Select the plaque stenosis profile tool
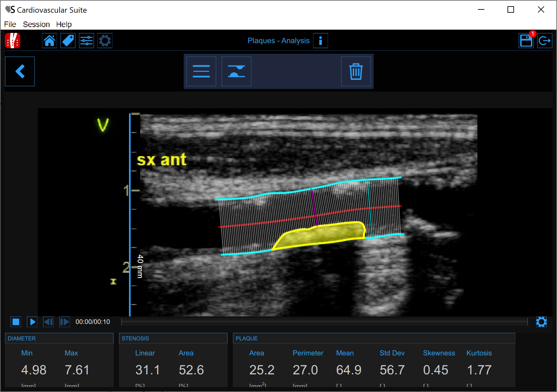The width and height of the screenshot is (557, 392). (x=236, y=71)
